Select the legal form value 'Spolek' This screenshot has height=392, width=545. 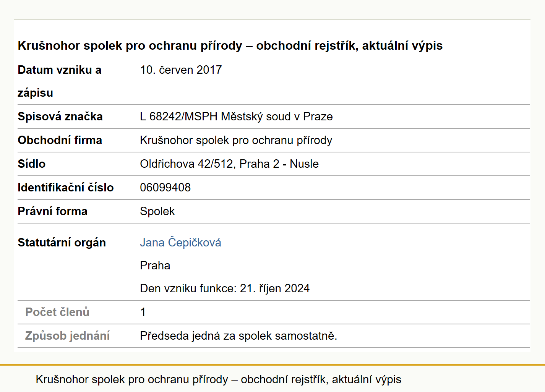157,211
